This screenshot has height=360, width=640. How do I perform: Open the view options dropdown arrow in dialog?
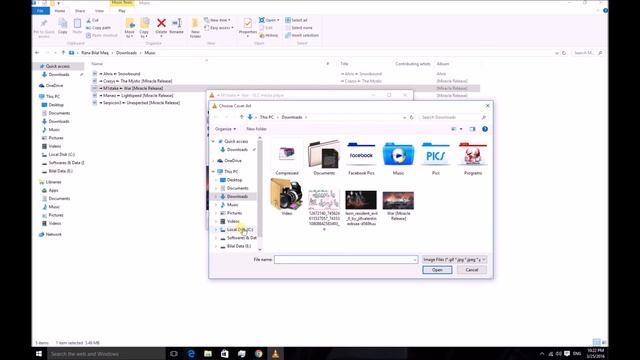coord(461,129)
